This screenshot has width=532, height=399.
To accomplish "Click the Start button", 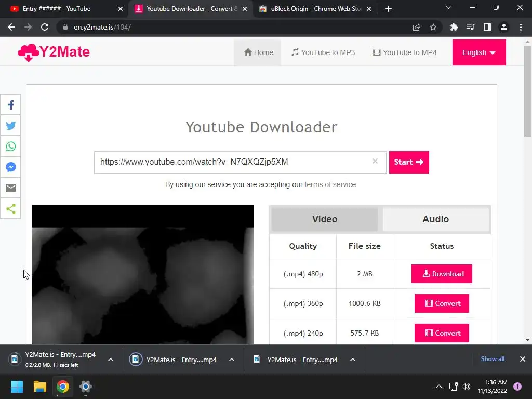I will coord(409,162).
